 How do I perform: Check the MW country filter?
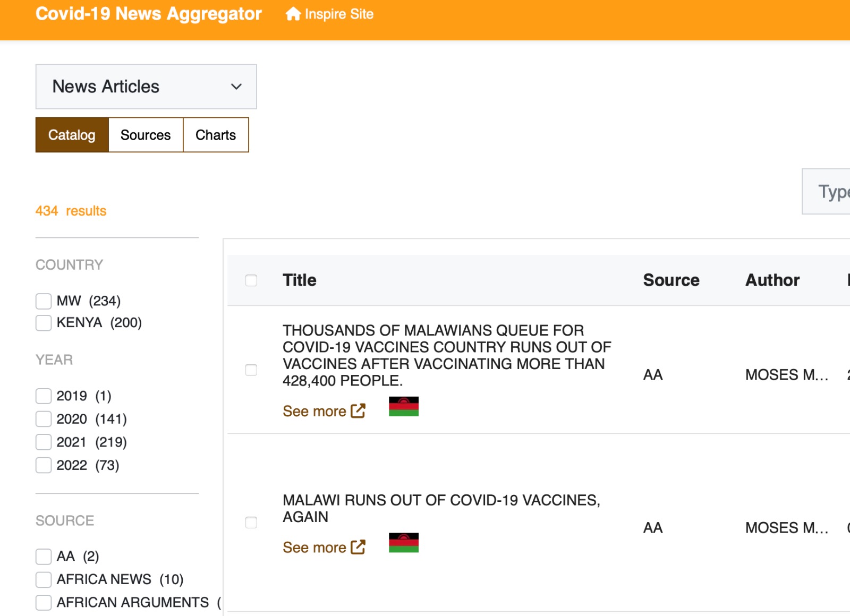(x=44, y=301)
